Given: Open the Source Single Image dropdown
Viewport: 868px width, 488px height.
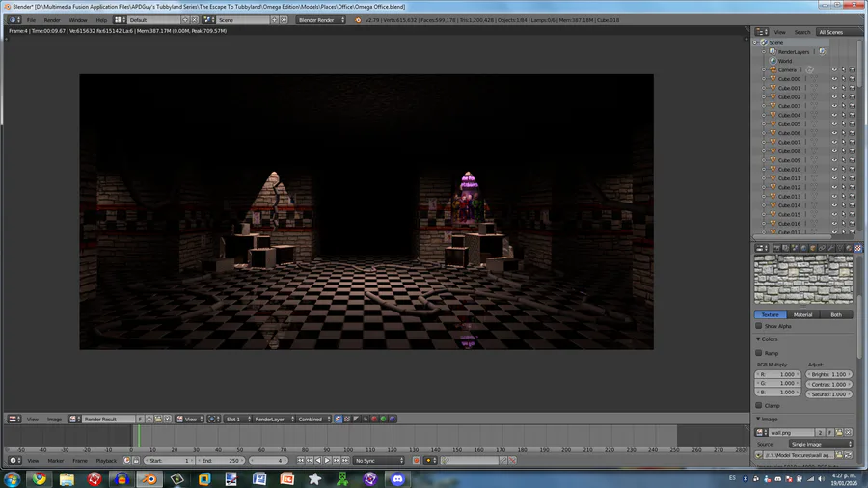Looking at the screenshot, I should (820, 445).
